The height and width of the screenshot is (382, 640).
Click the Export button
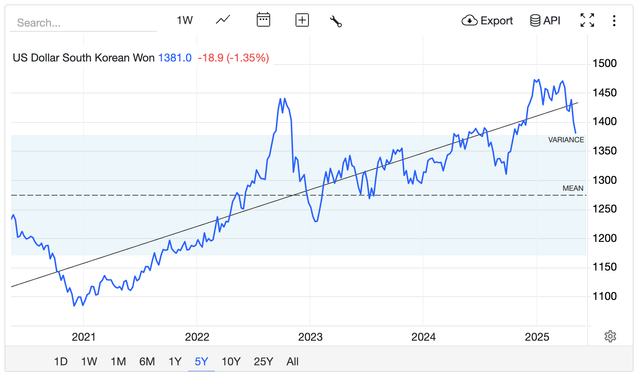click(x=487, y=20)
